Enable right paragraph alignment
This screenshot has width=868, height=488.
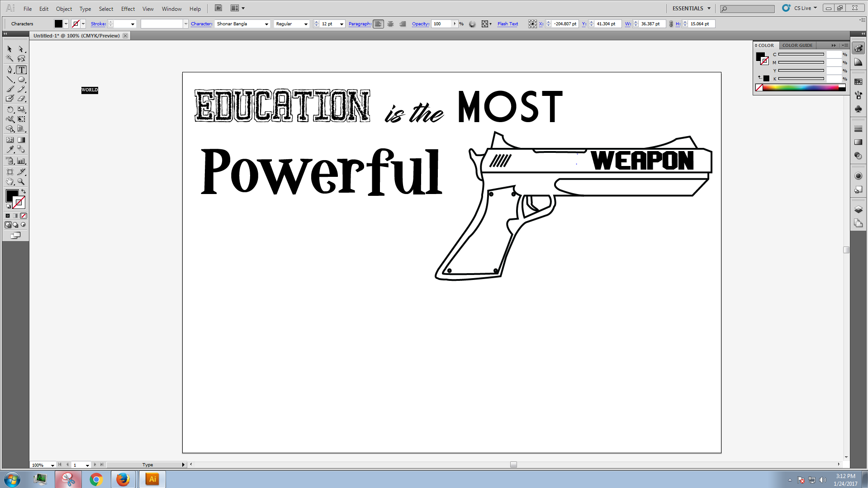tap(403, 24)
